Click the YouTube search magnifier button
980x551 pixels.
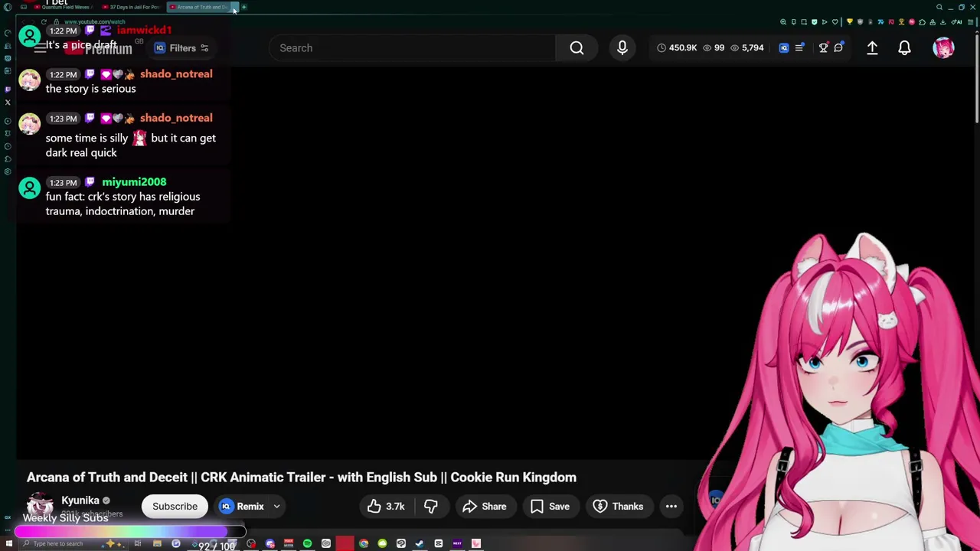[577, 48]
